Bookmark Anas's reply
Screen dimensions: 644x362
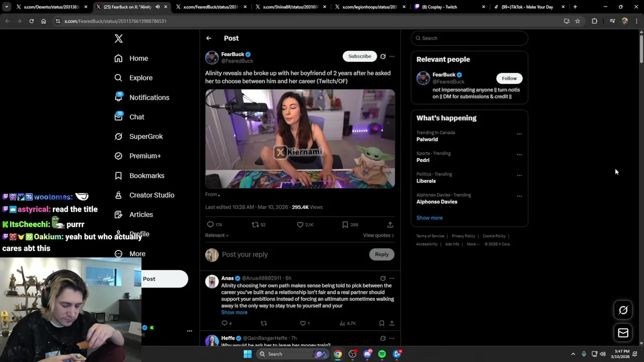tap(381, 323)
